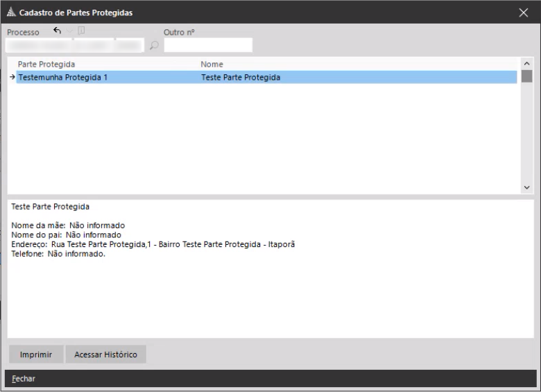Click the Parte Protegida column header
Screen dimensions: 541x392
click(46, 65)
